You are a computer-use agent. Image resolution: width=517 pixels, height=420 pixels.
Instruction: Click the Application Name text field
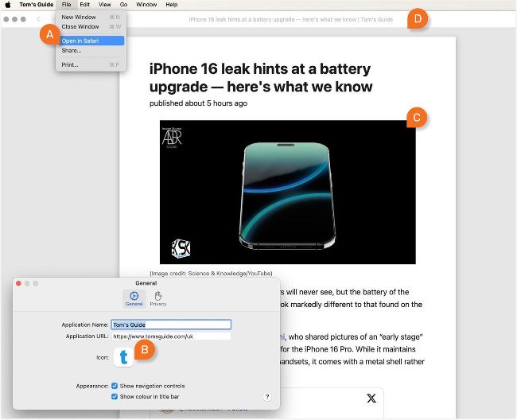tap(171, 325)
